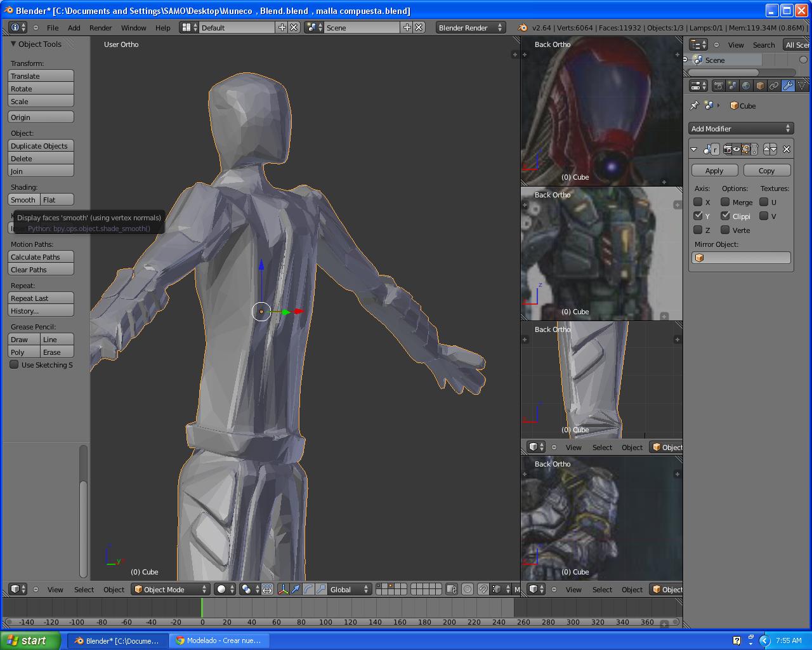
Task: Collapse the Object Tools panel
Action: 13,44
